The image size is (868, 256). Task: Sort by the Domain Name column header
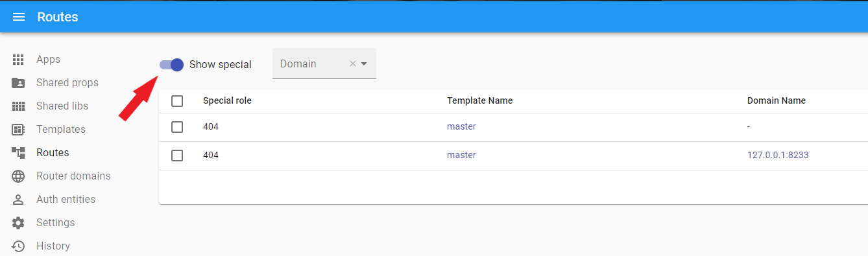[x=776, y=100]
